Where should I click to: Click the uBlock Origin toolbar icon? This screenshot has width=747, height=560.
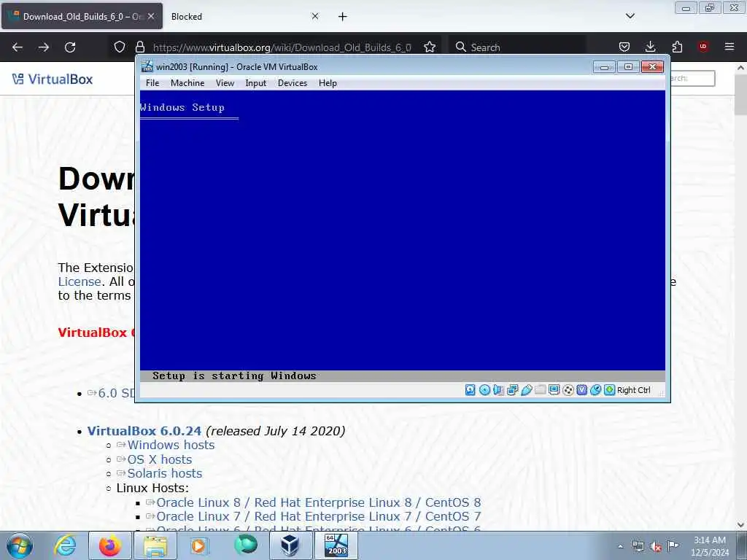703,47
